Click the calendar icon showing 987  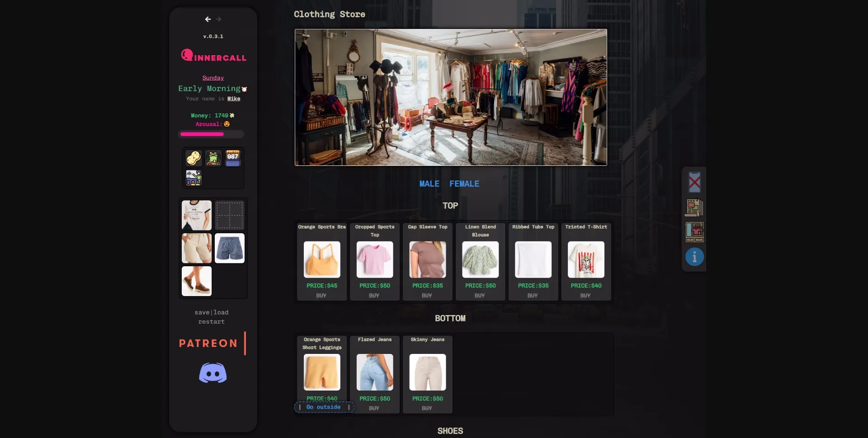(232, 158)
